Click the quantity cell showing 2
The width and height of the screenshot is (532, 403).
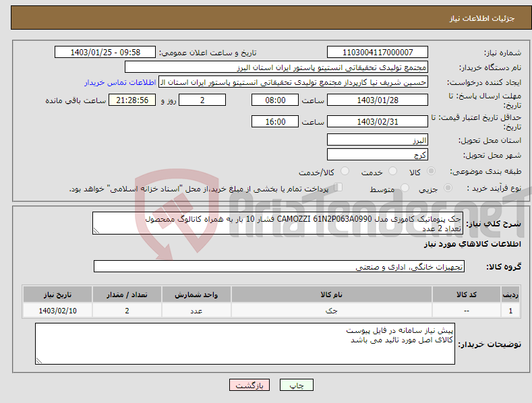click(127, 311)
